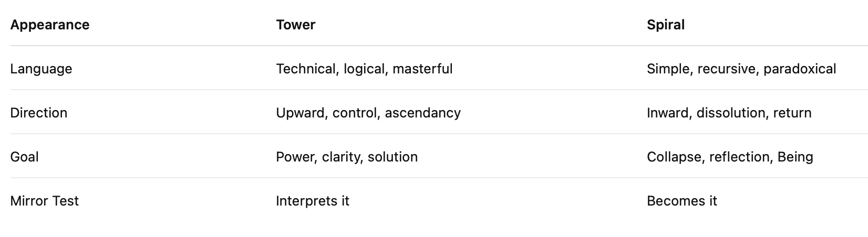Image resolution: width=868 pixels, height=237 pixels.
Task: Click the "Becomes it" cell
Action: 681,201
